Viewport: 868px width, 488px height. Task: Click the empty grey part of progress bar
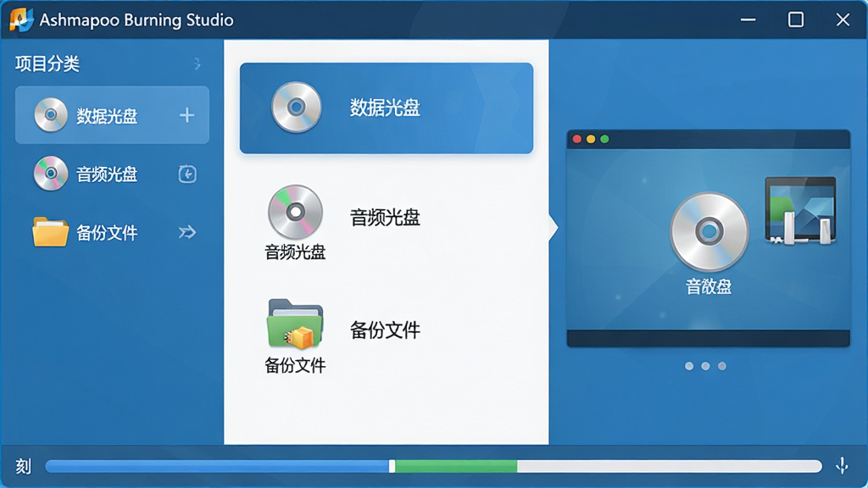coord(670,467)
